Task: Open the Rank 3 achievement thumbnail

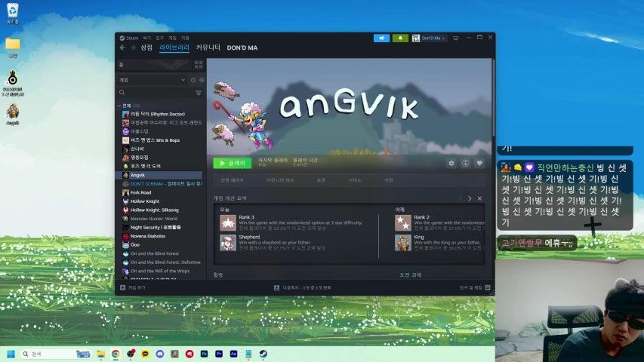Action: [x=228, y=223]
